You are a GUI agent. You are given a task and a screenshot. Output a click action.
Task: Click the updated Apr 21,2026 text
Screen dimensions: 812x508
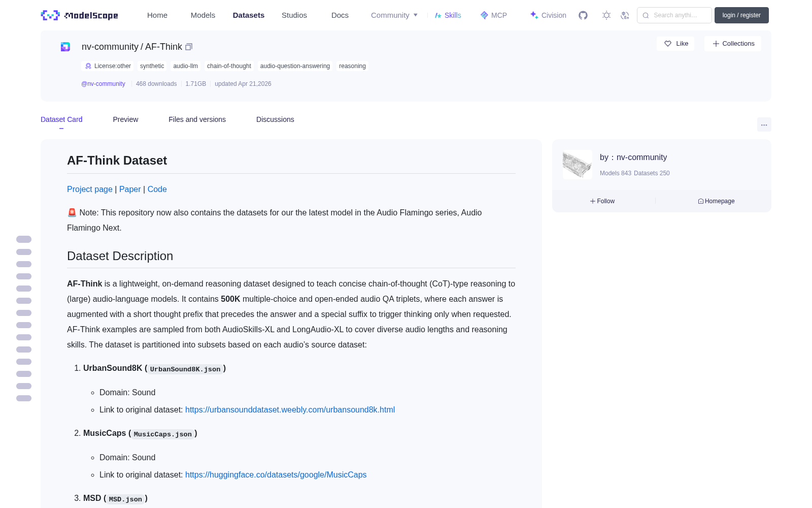pos(243,84)
